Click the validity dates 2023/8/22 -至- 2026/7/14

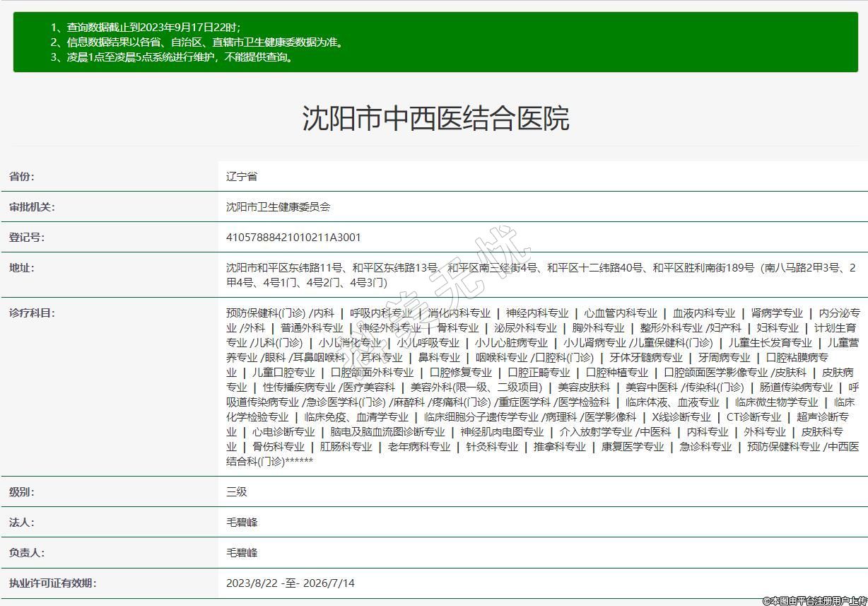point(290,583)
